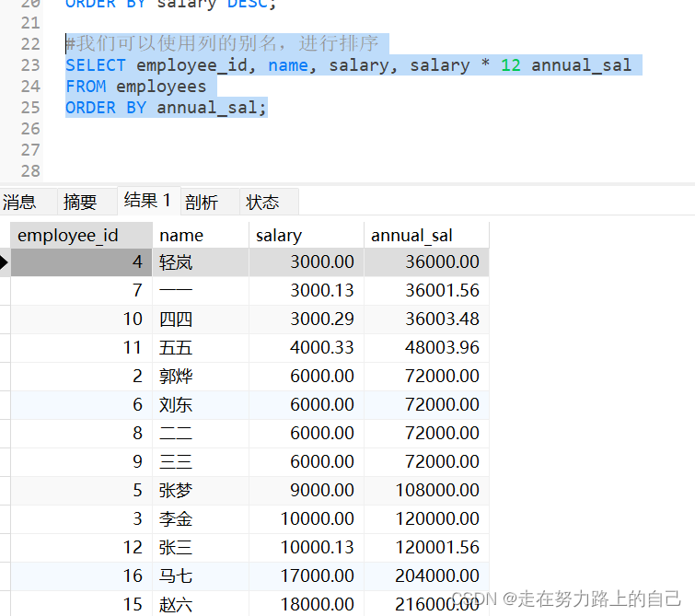This screenshot has height=616, width=695.
Task: Select the name cell 轻岚
Action: (201, 262)
